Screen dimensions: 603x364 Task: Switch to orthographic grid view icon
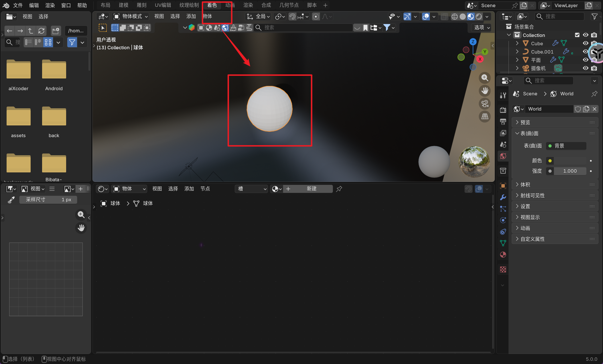click(x=484, y=117)
